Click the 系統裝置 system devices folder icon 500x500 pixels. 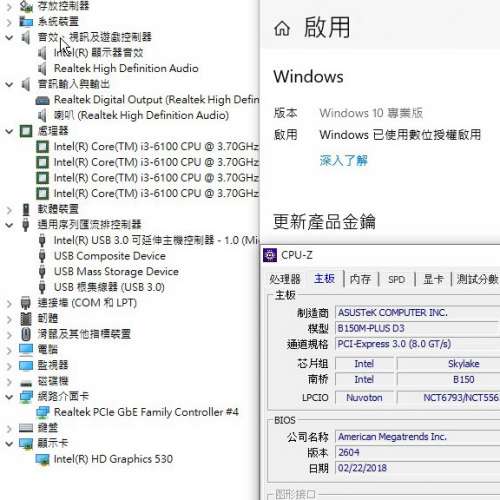[26, 21]
